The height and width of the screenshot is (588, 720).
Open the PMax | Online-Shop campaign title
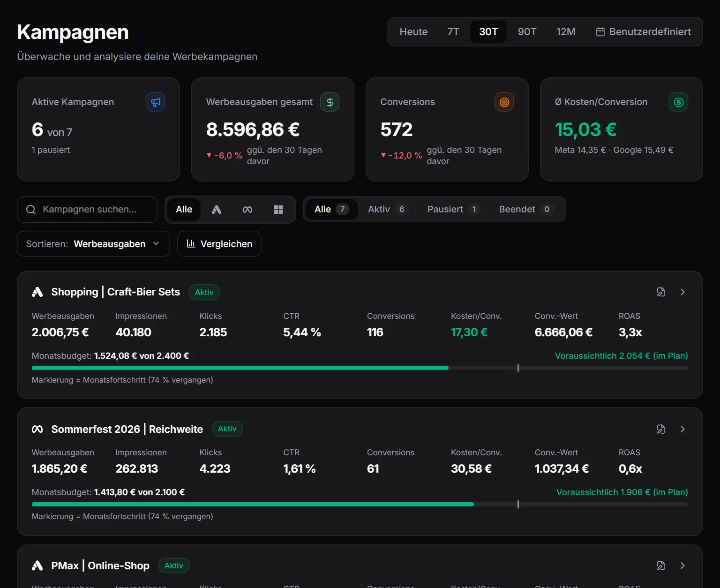click(x=100, y=565)
